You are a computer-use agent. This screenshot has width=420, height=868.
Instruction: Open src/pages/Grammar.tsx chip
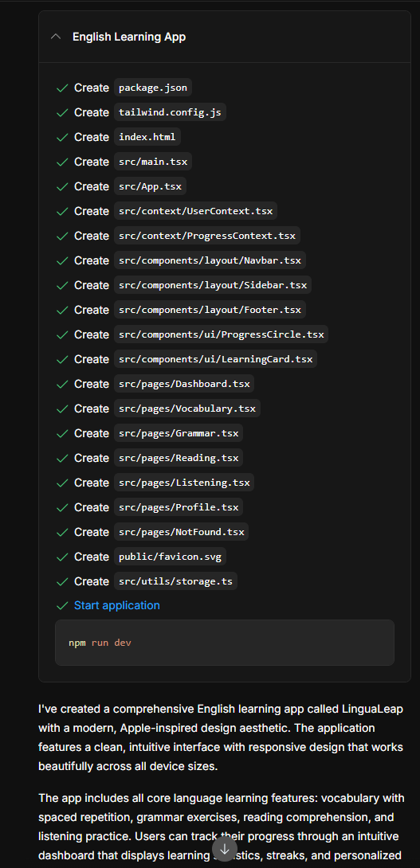(179, 433)
